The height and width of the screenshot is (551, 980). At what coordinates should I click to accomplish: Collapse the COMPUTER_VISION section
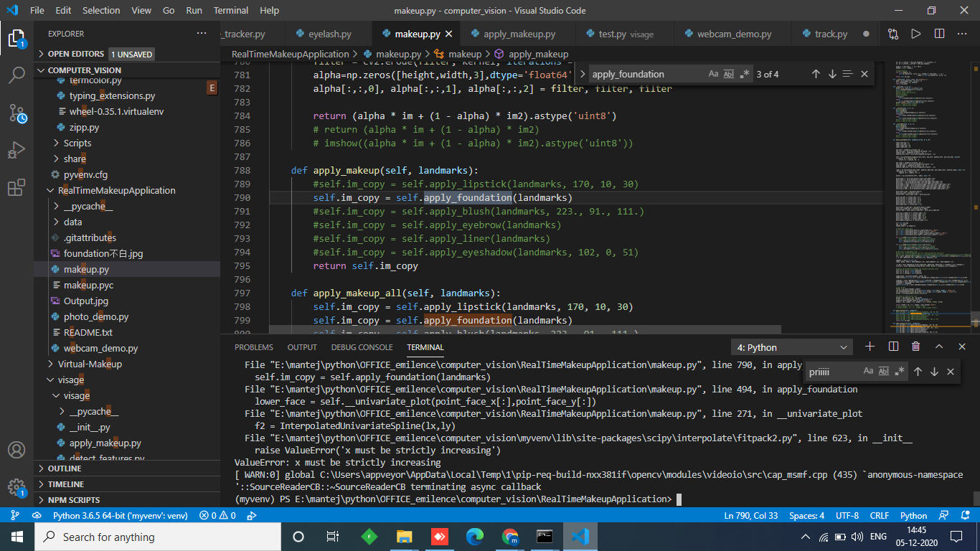point(127,70)
